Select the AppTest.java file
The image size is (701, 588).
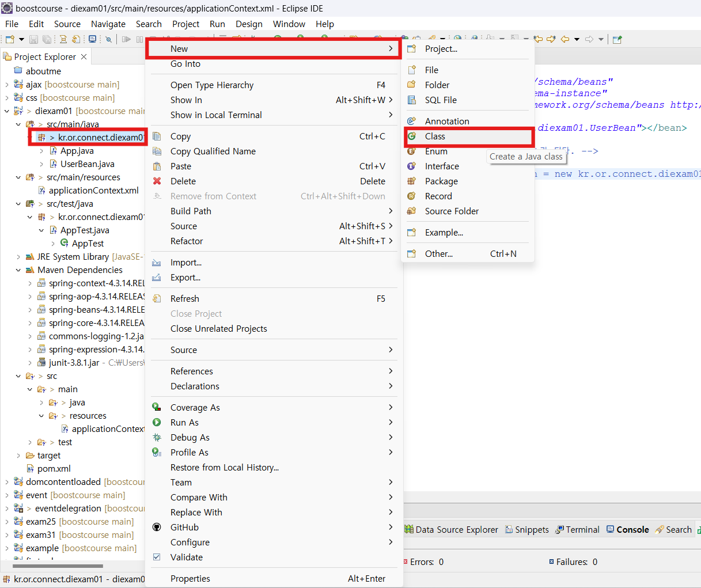[x=85, y=230]
